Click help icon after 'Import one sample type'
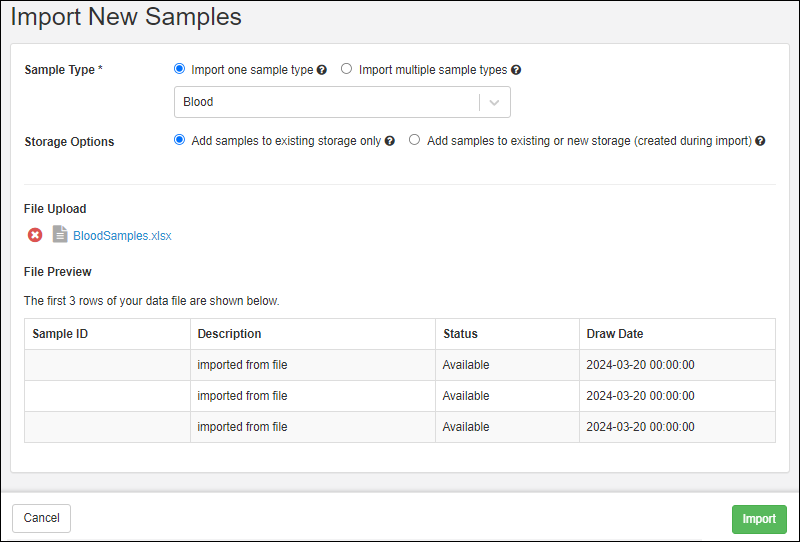800x542 pixels. point(322,70)
